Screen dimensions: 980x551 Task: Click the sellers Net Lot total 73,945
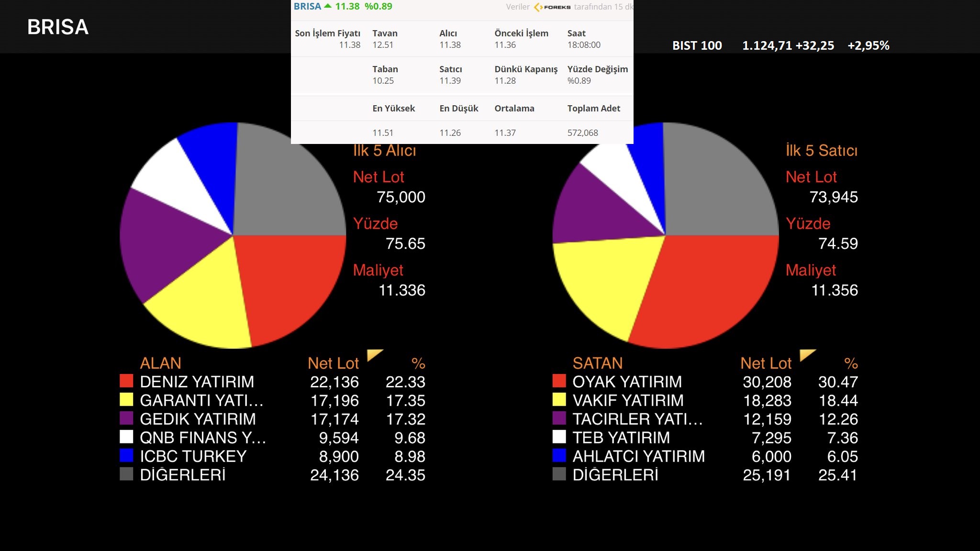pos(834,197)
